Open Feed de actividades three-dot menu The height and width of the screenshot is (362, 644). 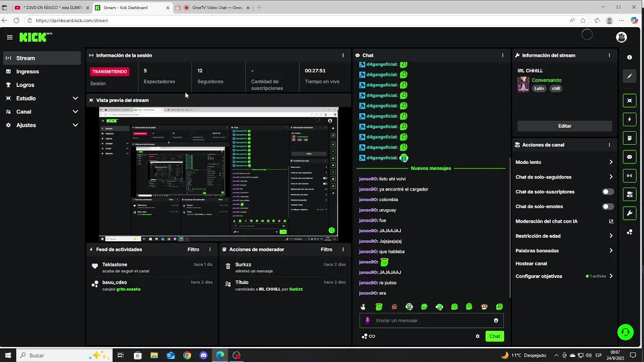click(210, 249)
